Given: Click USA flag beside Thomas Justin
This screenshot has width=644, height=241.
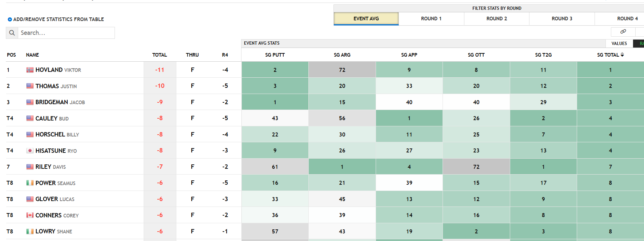Looking at the screenshot, I should click(x=30, y=86).
